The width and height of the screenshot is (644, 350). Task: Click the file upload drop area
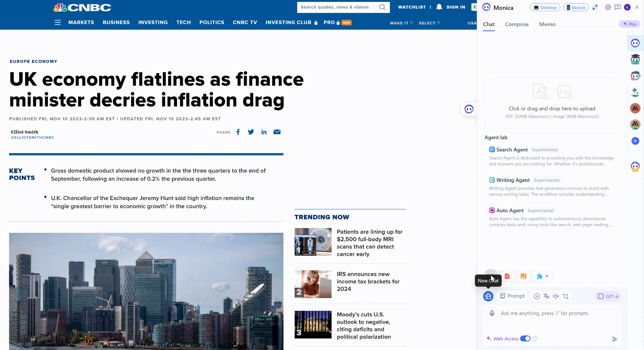point(552,101)
